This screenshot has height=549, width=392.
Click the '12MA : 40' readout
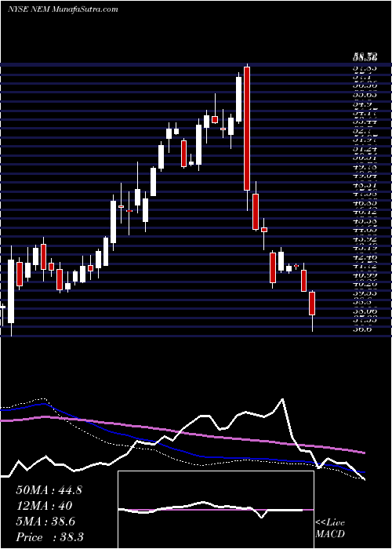click(x=44, y=506)
